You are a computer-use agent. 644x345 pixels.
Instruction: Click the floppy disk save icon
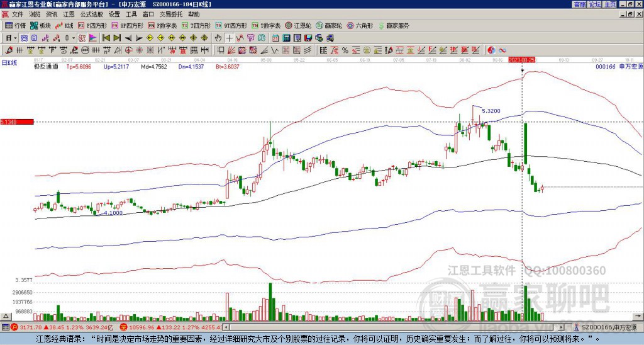point(308,38)
